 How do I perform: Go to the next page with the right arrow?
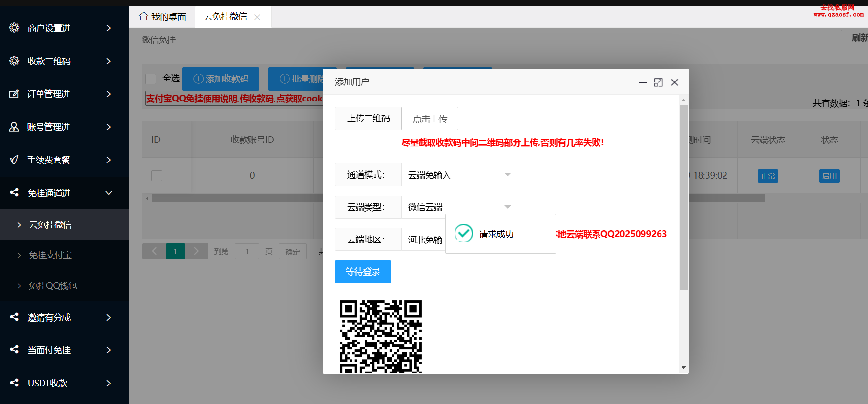(196, 251)
